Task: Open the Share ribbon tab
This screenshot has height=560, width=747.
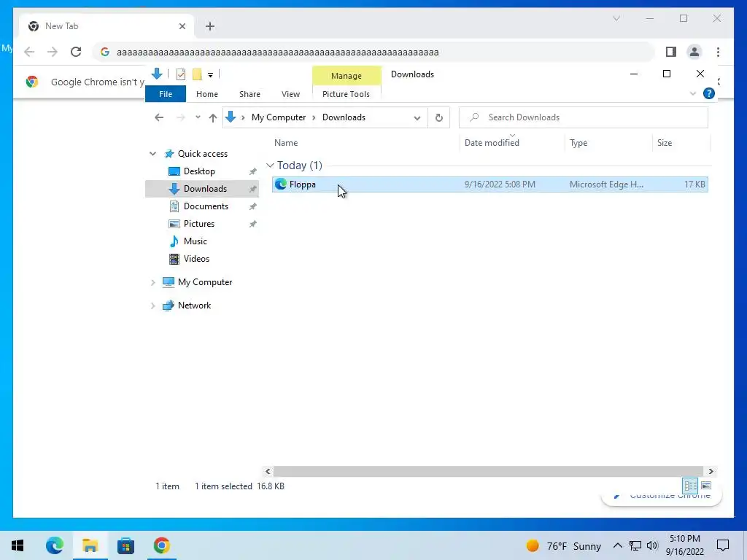Action: point(249,94)
